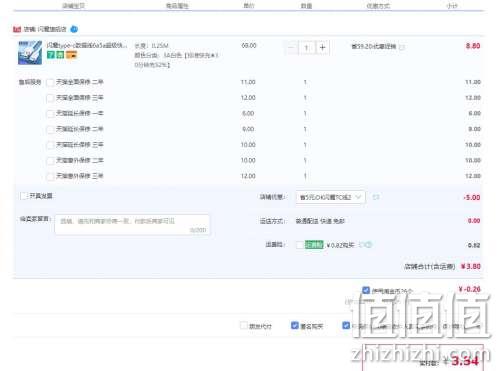This screenshot has width=500, height=371.
Task: Click the green seven-day return badge icon
Action: [51, 55]
